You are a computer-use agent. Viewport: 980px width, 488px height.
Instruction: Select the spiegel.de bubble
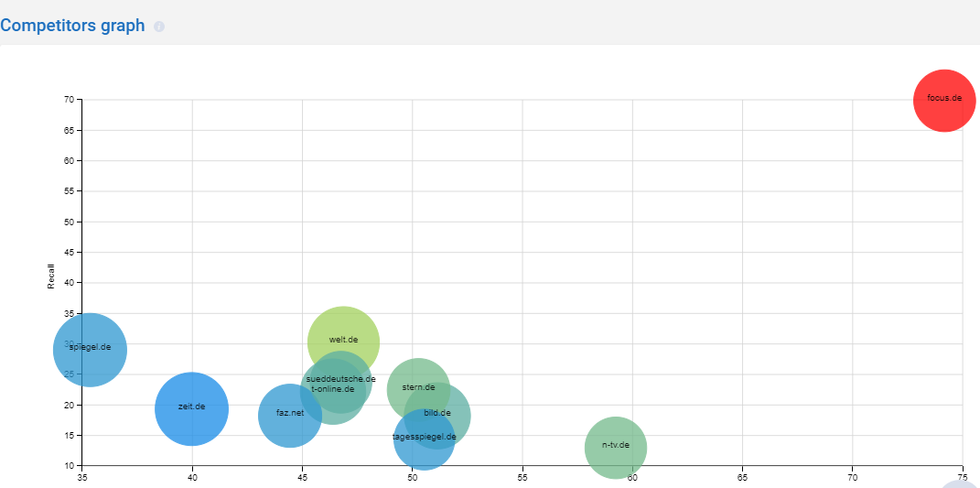(x=90, y=350)
